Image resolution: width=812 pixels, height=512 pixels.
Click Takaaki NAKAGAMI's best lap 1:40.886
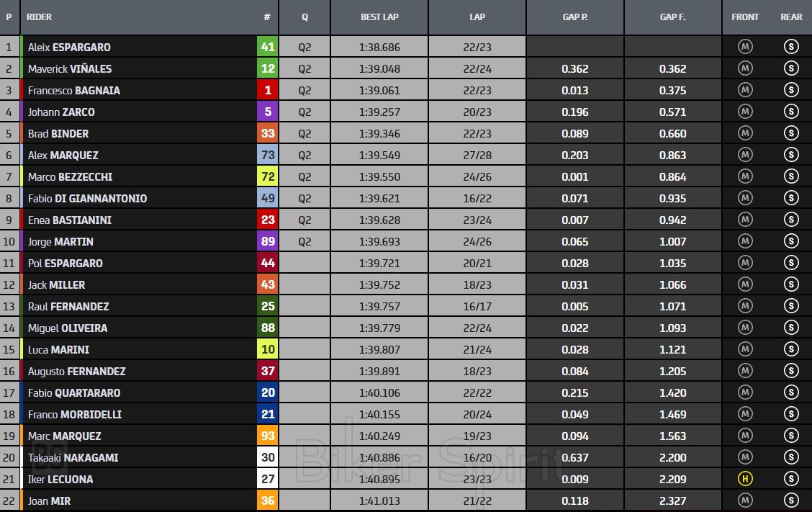tap(379, 458)
